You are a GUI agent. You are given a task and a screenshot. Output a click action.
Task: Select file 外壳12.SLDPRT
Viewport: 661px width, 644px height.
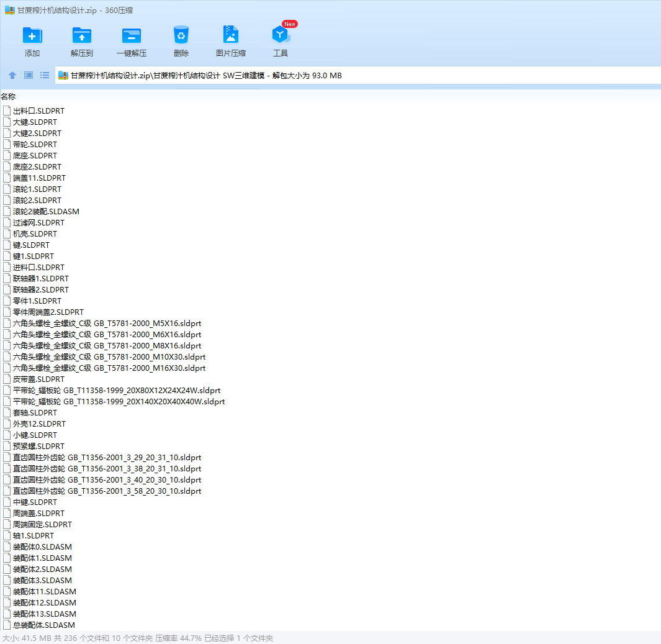click(39, 424)
